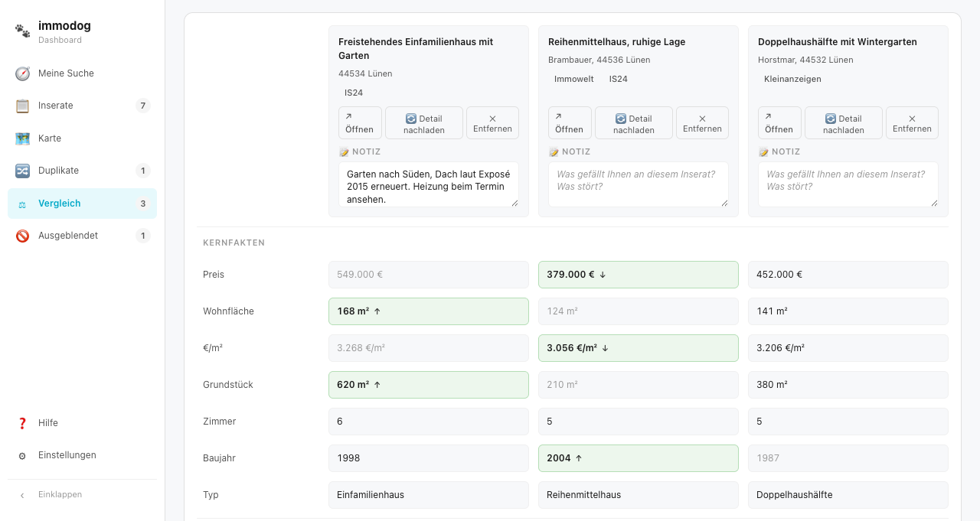Click the immodog paw logo icon
The image size is (980, 521).
click(23, 31)
